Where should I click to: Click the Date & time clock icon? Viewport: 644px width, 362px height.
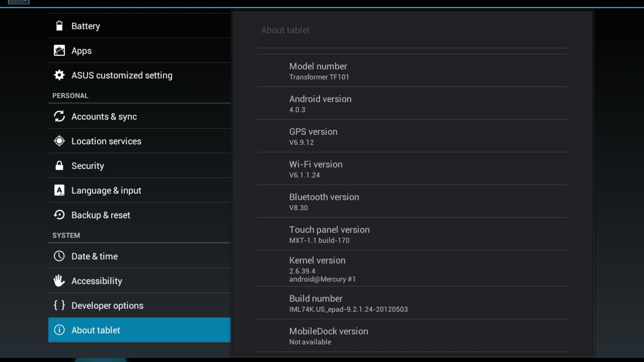59,256
